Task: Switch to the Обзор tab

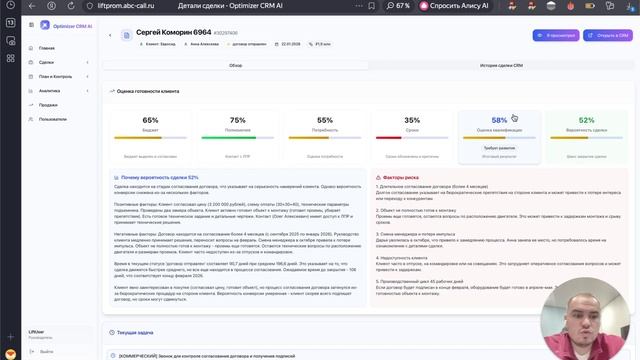Action: pyautogui.click(x=236, y=65)
